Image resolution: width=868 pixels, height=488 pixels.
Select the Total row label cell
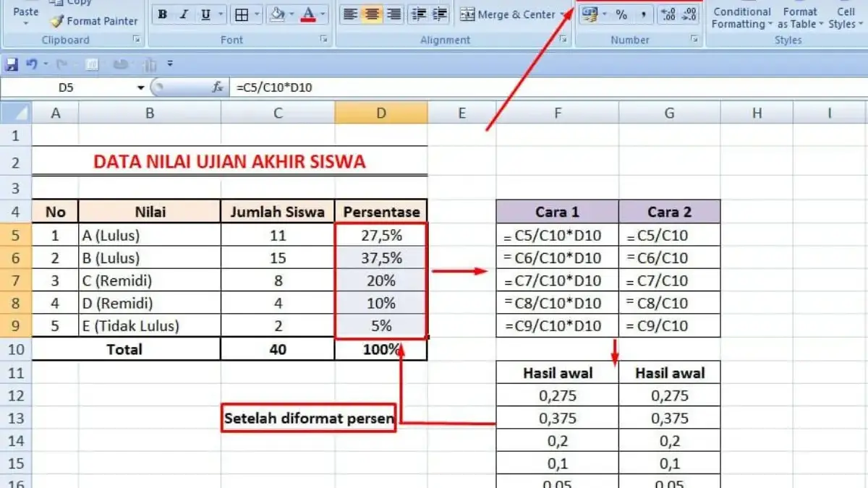126,349
